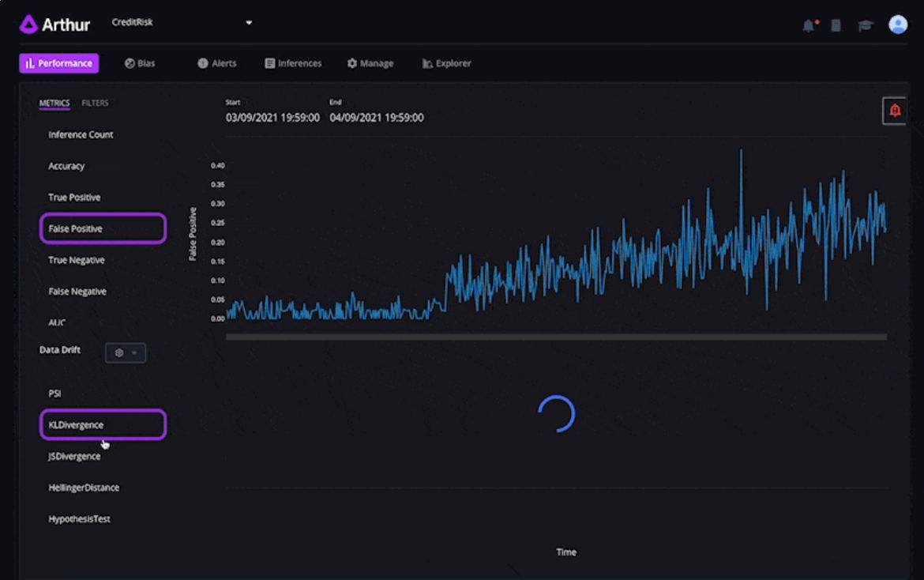Click the chart time range scrollbar

click(556, 337)
